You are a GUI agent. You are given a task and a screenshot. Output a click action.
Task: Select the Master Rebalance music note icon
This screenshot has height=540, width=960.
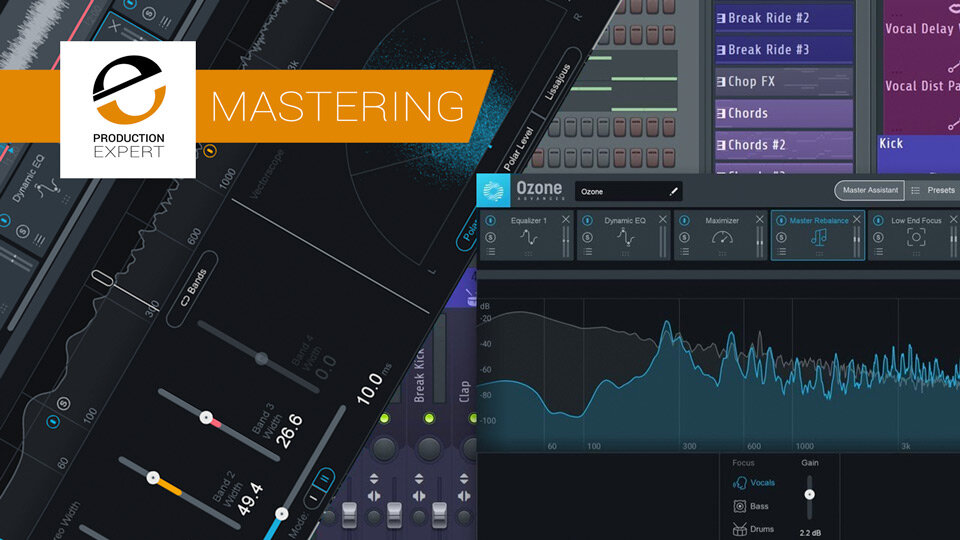click(x=819, y=238)
